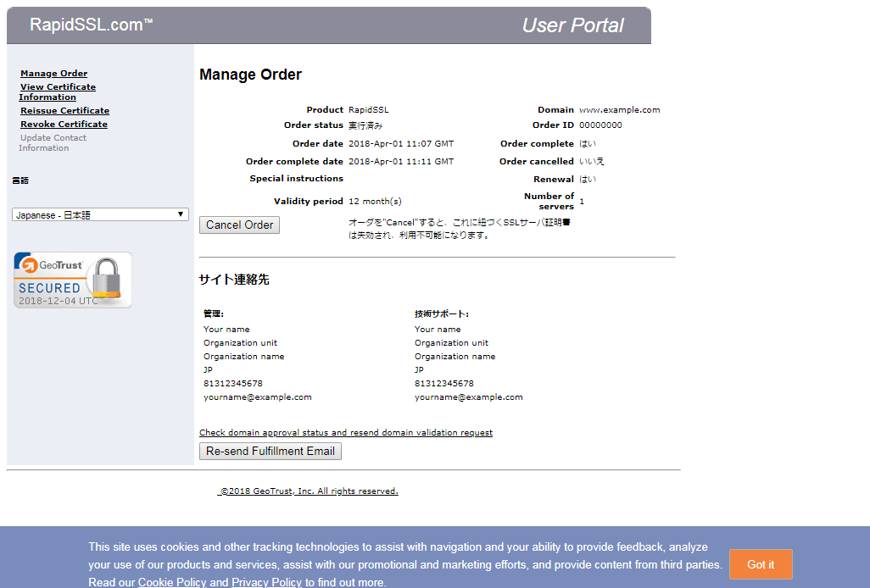Click the GeoTrust Secured seal badge
Image resolution: width=870 pixels, height=588 pixels.
[x=73, y=280]
